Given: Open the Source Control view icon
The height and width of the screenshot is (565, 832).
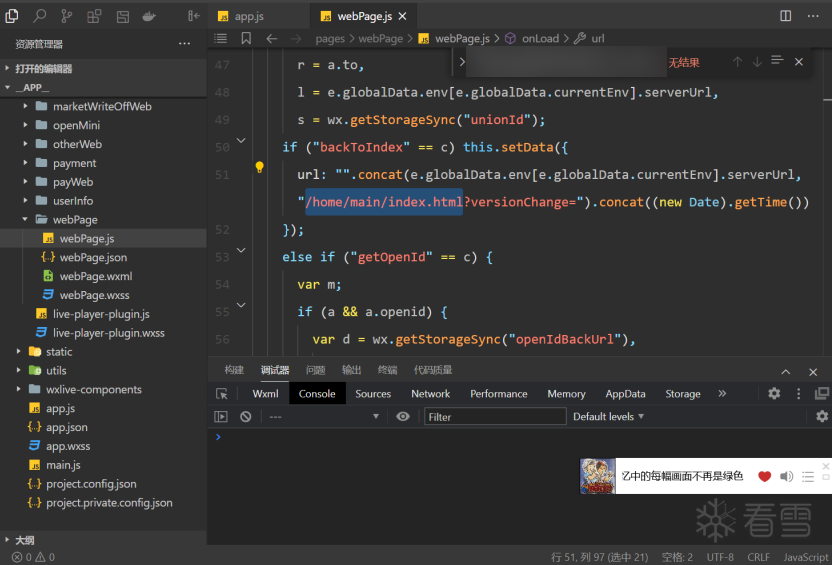Looking at the screenshot, I should point(66,16).
